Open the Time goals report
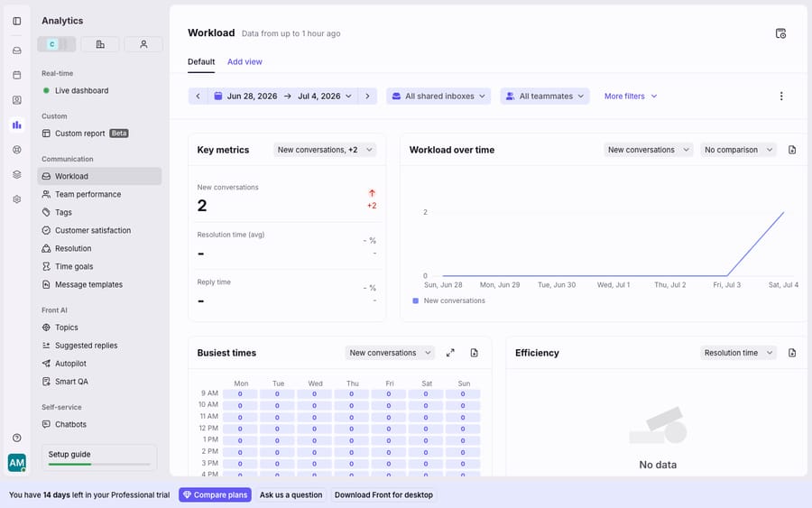 [x=99, y=267]
